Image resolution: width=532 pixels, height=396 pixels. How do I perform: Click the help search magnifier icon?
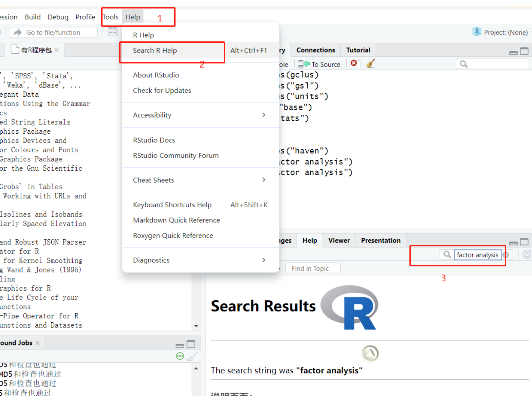tap(447, 254)
